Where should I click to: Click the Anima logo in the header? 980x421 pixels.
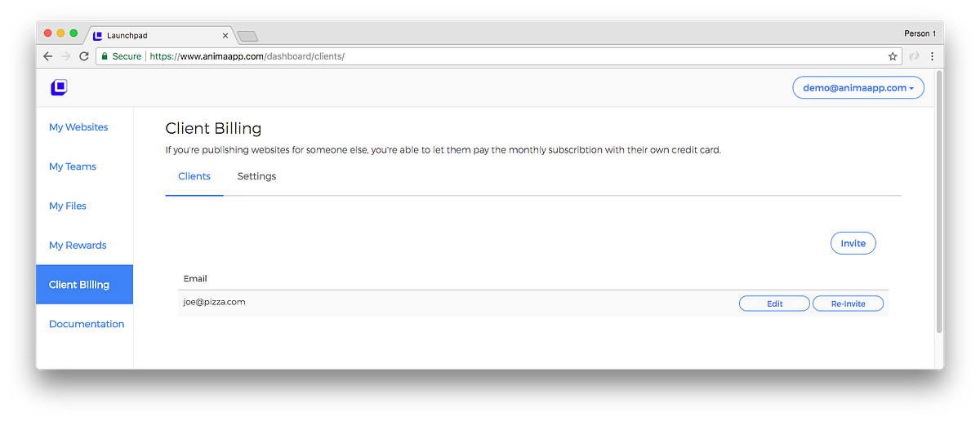click(x=59, y=87)
